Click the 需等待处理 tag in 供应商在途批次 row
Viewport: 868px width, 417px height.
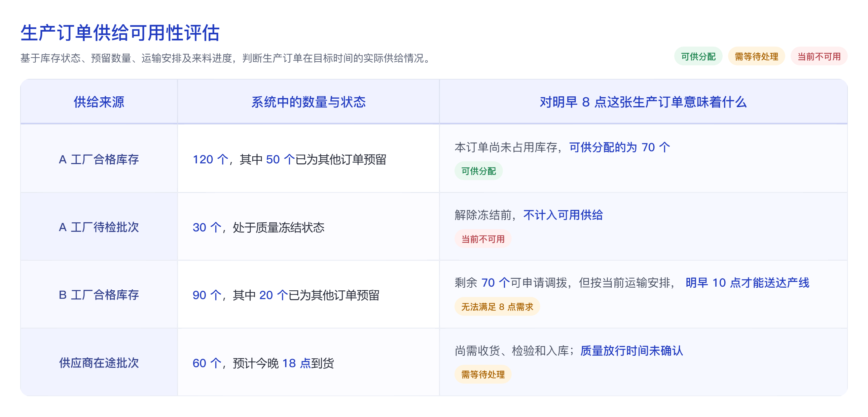click(x=483, y=375)
